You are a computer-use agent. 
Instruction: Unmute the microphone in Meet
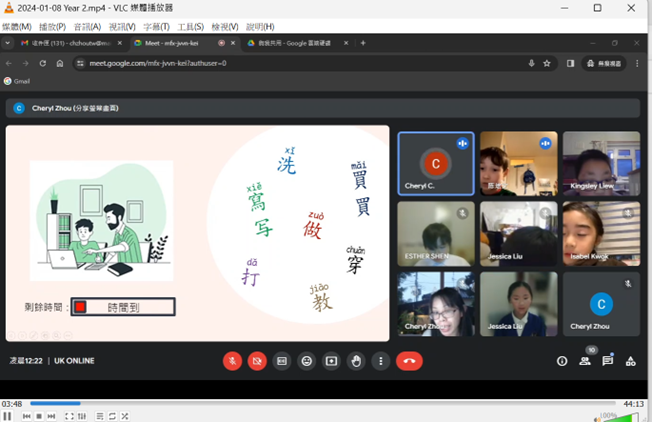tap(232, 361)
